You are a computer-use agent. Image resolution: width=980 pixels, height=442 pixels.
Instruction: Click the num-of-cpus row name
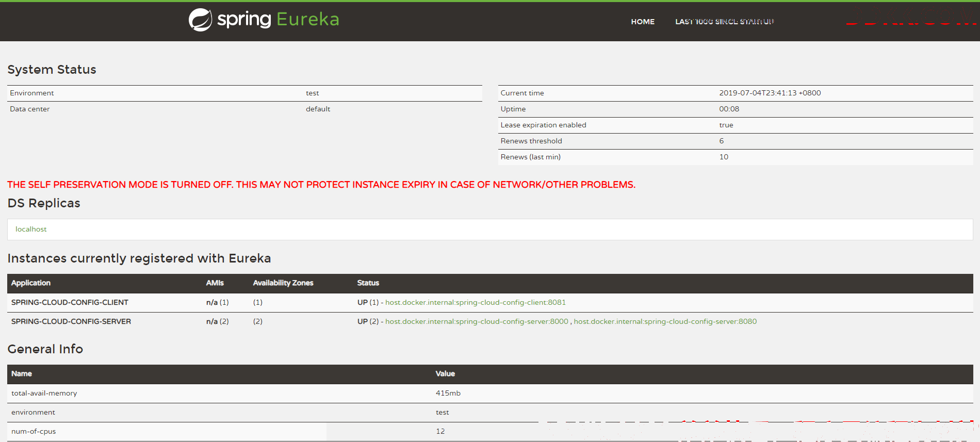[x=34, y=431]
